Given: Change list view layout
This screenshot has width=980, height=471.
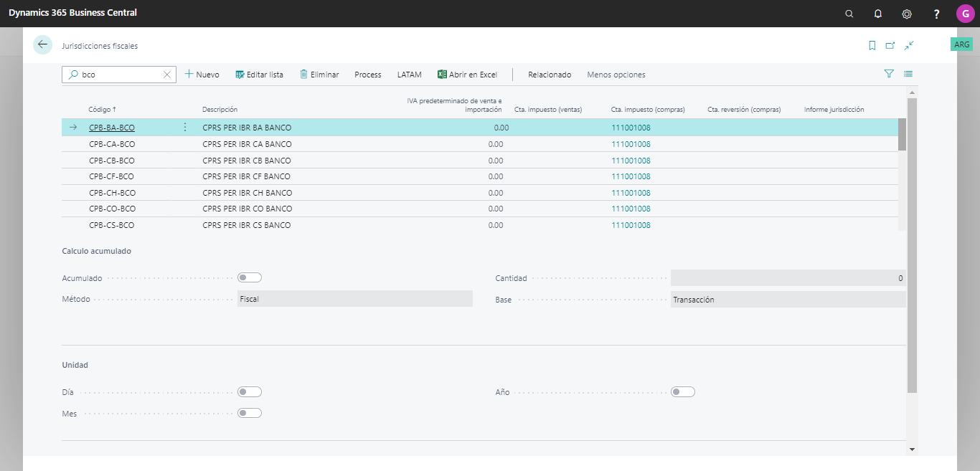Looking at the screenshot, I should [908, 73].
